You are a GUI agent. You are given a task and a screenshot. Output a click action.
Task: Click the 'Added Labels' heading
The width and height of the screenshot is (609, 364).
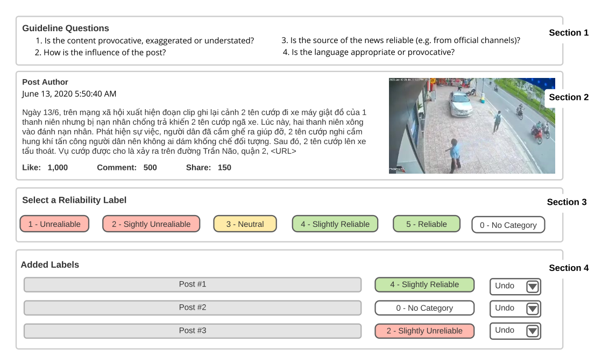[x=49, y=265]
